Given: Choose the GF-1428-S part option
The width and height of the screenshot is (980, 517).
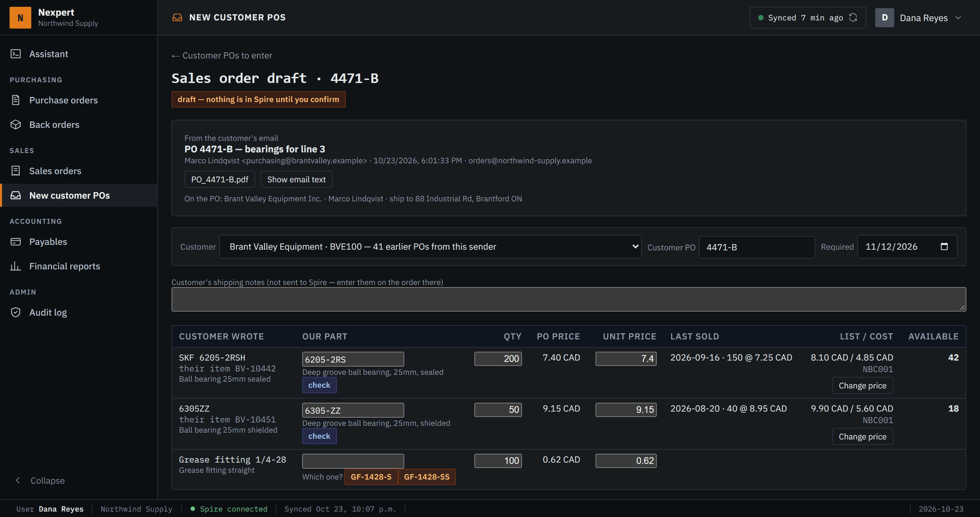Looking at the screenshot, I should pos(371,477).
